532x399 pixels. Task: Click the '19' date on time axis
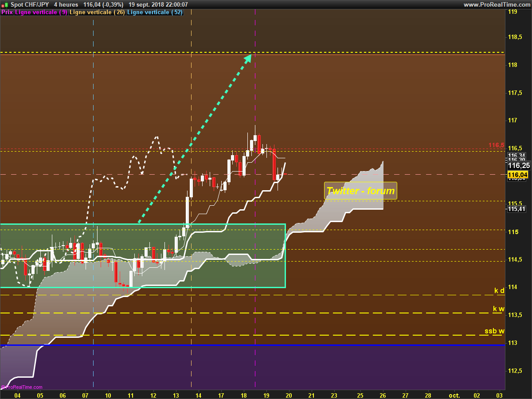pos(266,395)
